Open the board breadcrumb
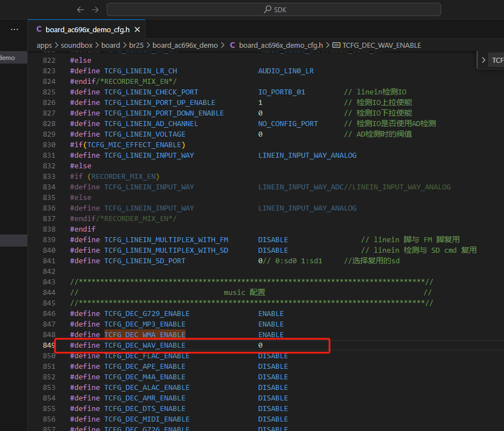This screenshot has height=431, width=504. 111,46
